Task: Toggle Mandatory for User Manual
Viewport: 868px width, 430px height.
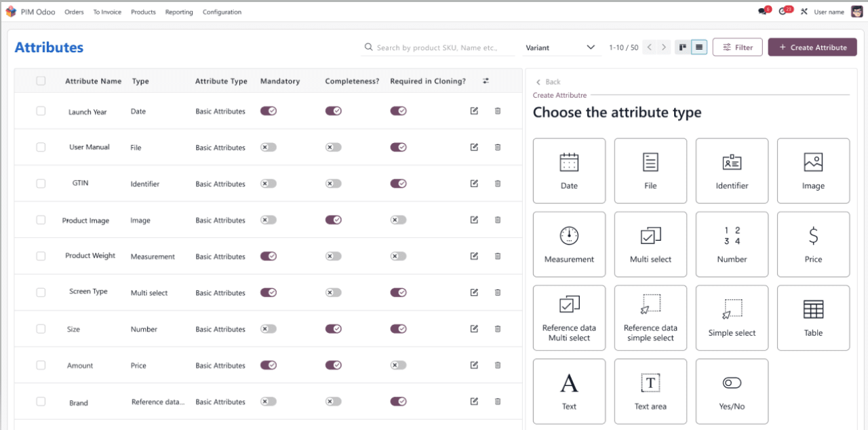Action: click(269, 147)
